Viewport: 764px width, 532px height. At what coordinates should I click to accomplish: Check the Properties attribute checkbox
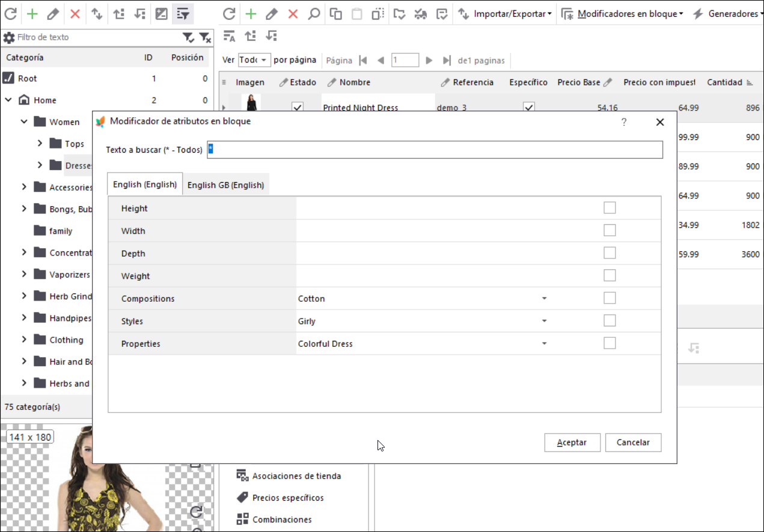[610, 343]
